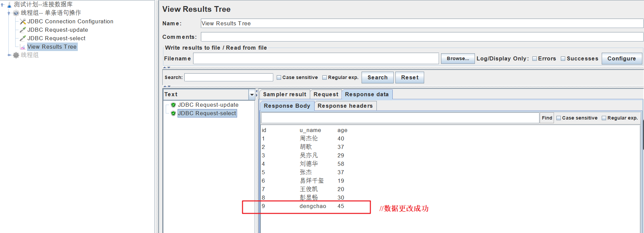Collapse the test plan tree node

pos(2,5)
